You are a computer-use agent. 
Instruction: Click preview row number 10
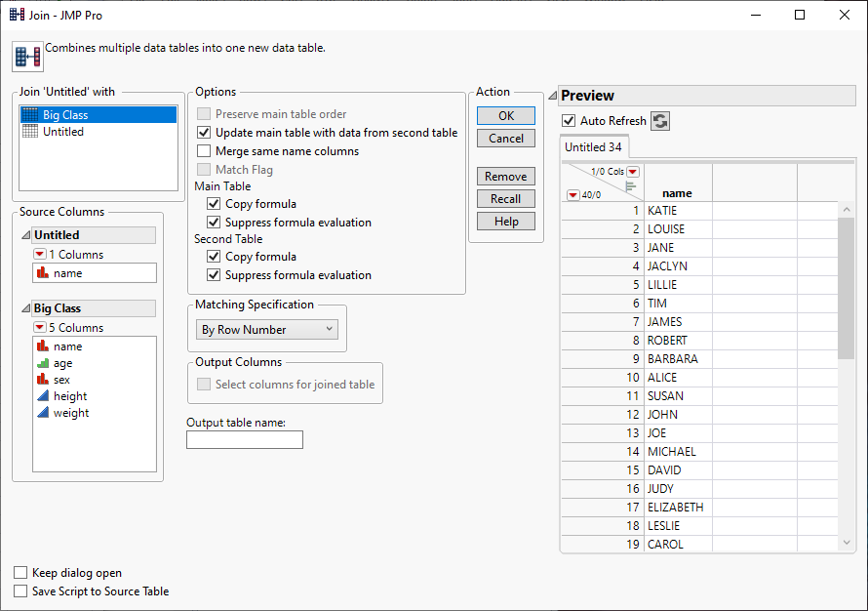(603, 377)
